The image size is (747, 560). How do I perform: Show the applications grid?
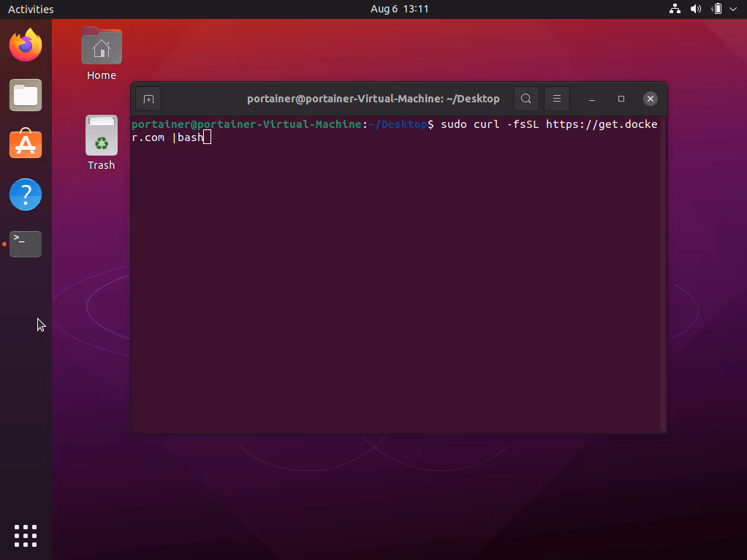26,536
